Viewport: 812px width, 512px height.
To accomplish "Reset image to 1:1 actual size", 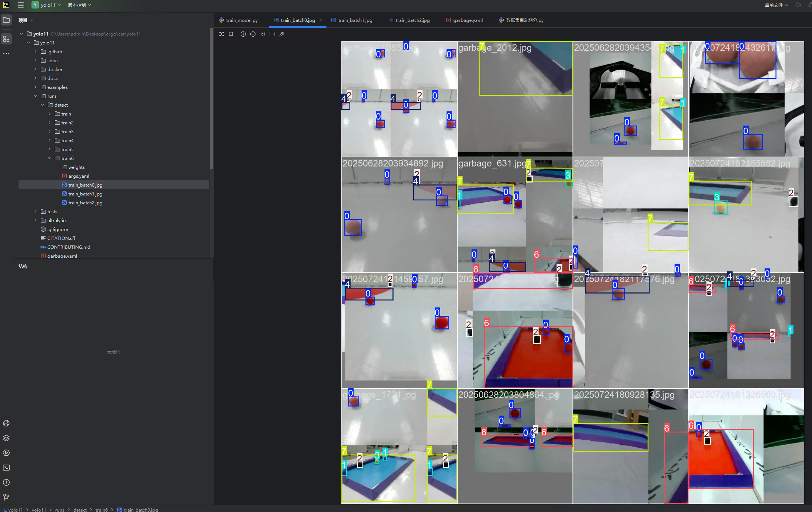I will click(262, 34).
